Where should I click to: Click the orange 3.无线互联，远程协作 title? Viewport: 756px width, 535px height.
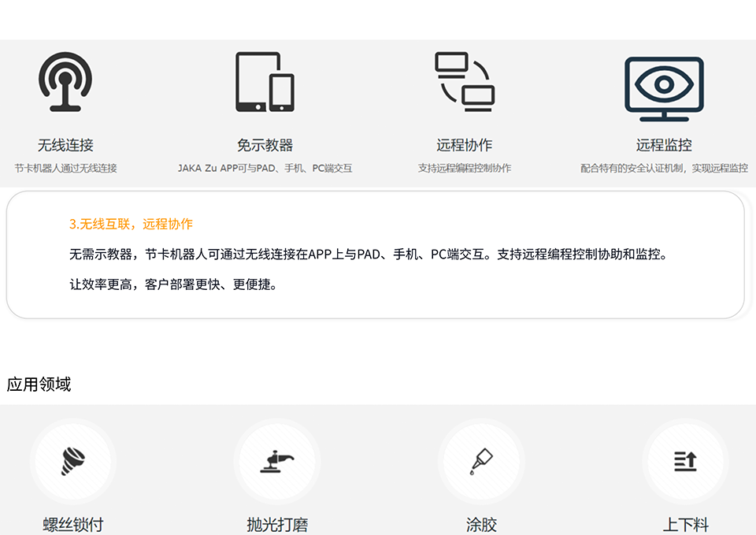point(131,224)
